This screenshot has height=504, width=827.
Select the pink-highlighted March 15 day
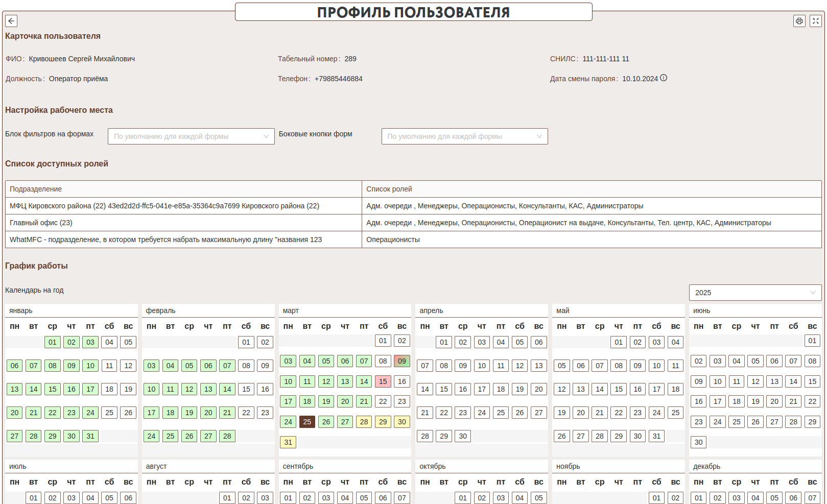(383, 381)
